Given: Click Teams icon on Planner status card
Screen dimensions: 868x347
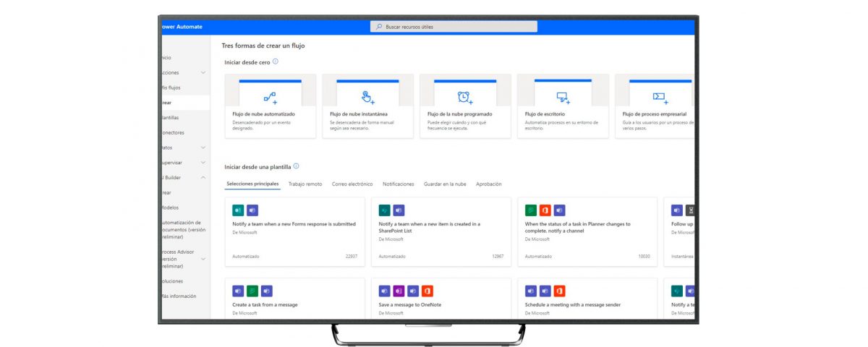Looking at the screenshot, I should (559, 210).
